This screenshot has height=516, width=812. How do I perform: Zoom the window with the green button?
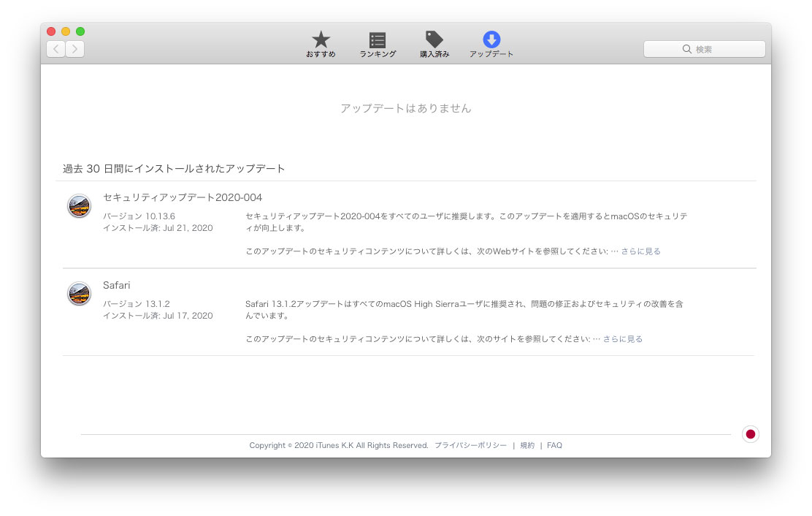tap(80, 31)
